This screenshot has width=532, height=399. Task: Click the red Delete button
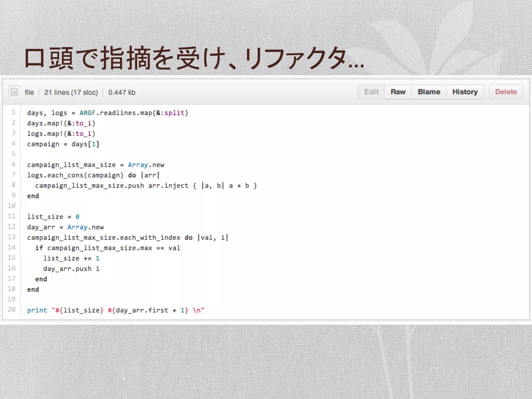click(506, 92)
